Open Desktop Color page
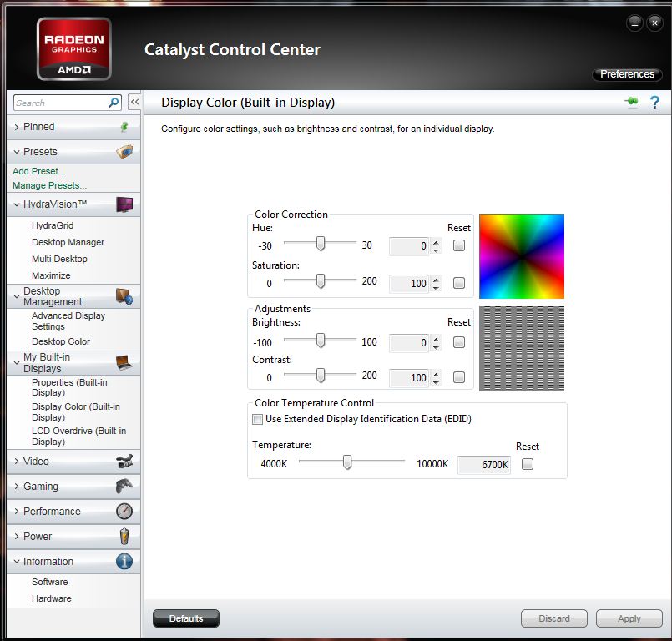Screen dimensions: 672x641 [x=61, y=341]
